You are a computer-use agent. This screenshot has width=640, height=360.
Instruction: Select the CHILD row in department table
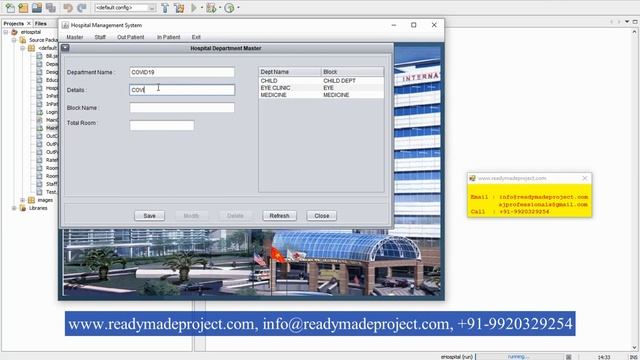(321, 81)
